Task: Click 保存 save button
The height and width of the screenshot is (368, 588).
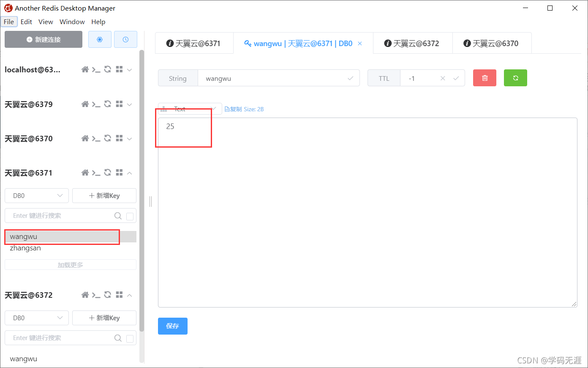Action: (173, 326)
